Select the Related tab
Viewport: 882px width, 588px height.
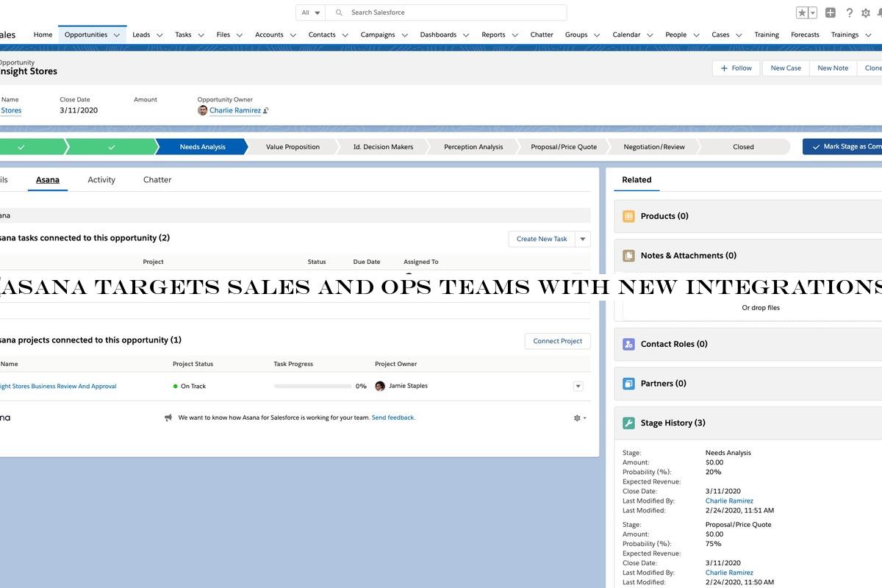tap(637, 180)
